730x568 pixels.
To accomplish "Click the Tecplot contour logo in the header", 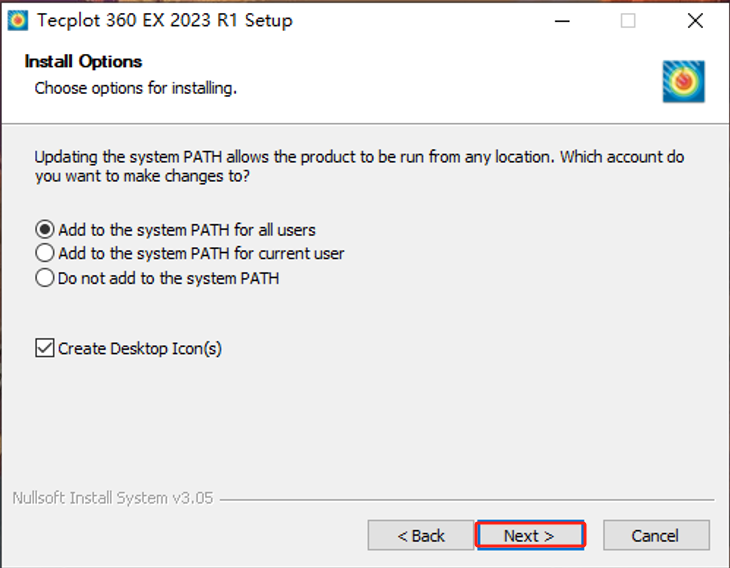I will click(x=683, y=81).
